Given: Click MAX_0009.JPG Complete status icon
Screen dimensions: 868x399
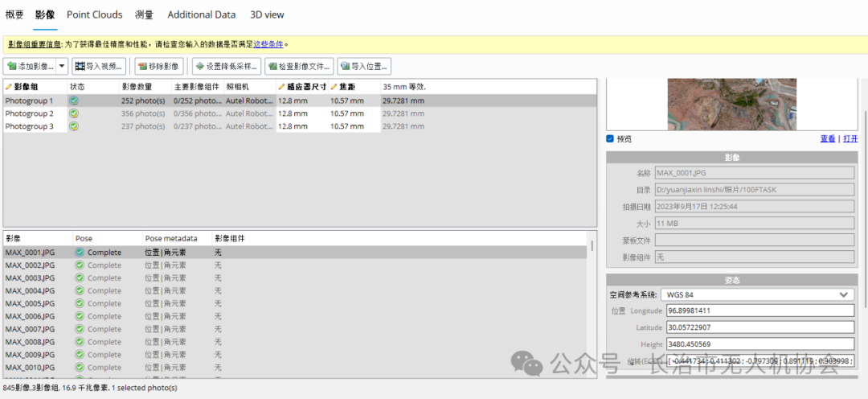Looking at the screenshot, I should coord(80,355).
